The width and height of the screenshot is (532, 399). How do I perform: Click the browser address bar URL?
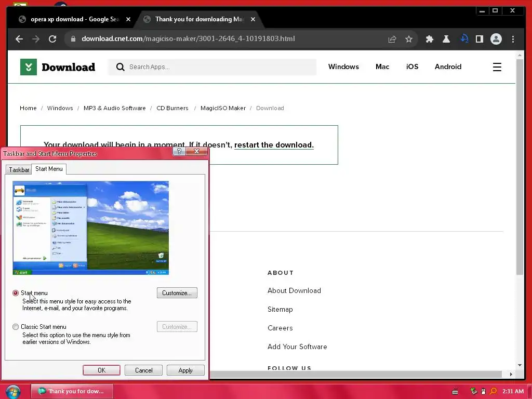tap(188, 38)
